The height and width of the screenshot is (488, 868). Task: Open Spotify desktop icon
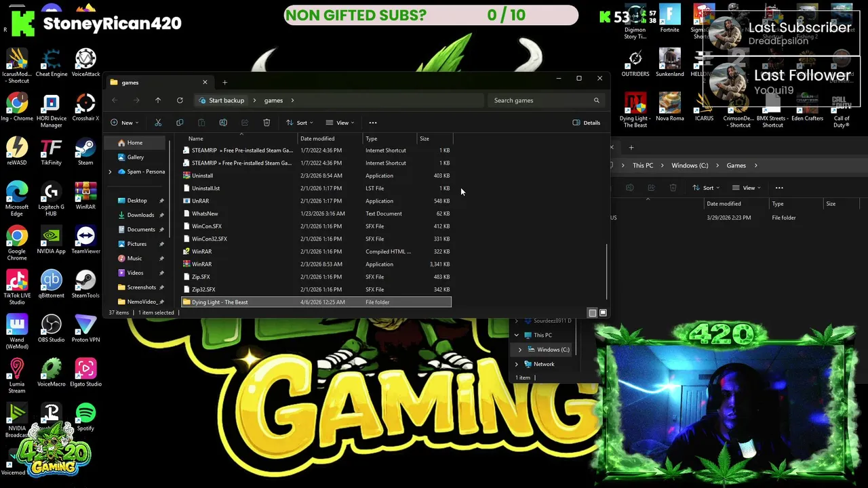85,417
